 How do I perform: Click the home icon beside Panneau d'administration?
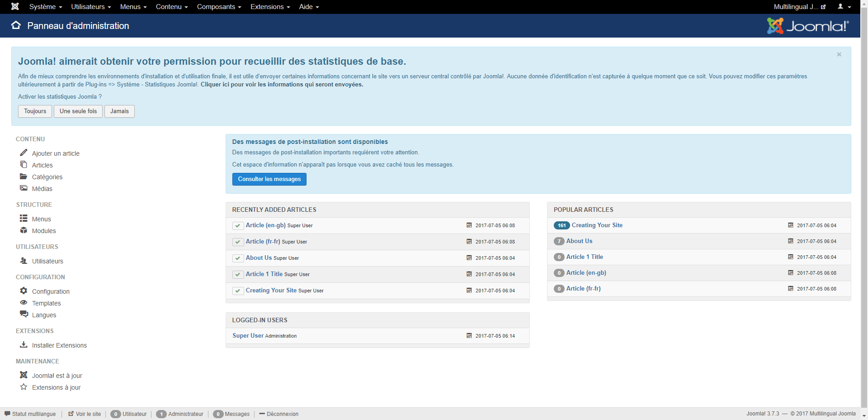pyautogui.click(x=16, y=25)
